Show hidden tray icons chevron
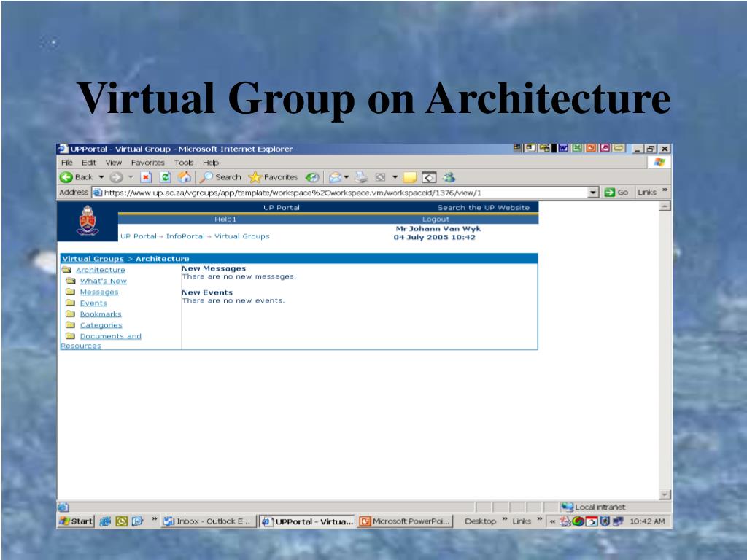 point(552,521)
